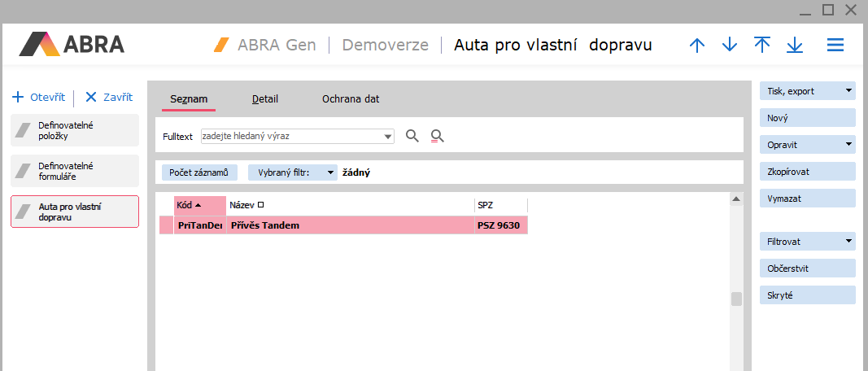Switch to the Detail tab
The image size is (868, 371).
coord(265,99)
